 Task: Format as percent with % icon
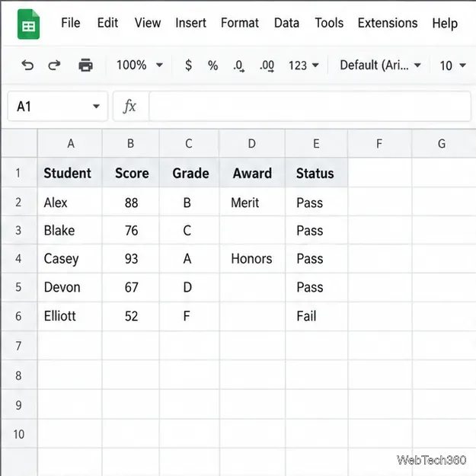click(x=212, y=65)
